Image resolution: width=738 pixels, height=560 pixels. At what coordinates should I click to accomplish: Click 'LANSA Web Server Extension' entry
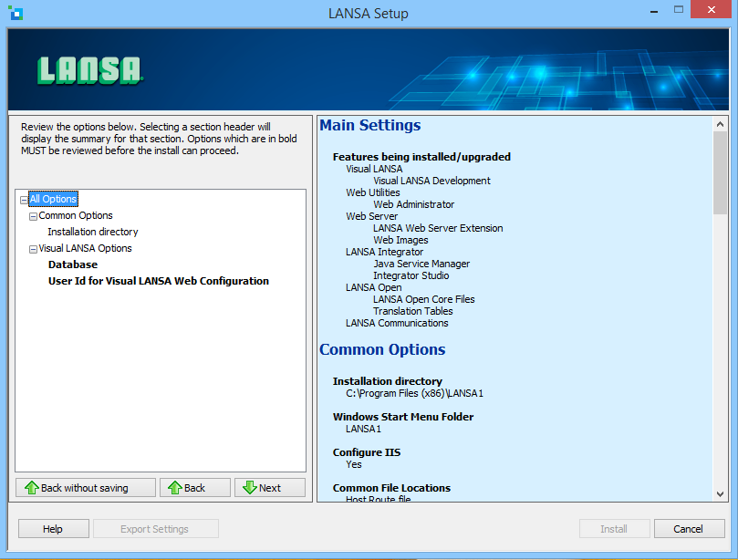click(438, 228)
